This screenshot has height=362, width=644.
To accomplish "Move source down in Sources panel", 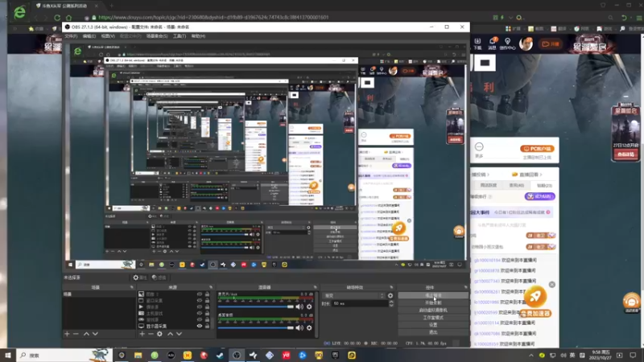I will (x=179, y=334).
